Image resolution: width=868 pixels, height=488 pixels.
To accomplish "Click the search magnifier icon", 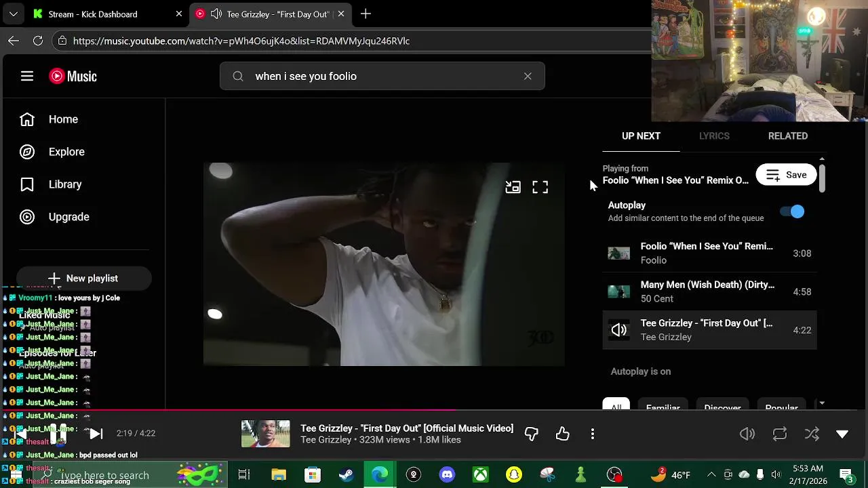I will [x=238, y=77].
